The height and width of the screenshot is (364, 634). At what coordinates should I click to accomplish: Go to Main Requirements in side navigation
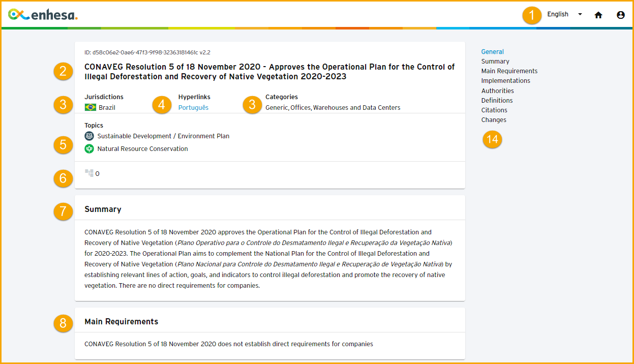509,71
